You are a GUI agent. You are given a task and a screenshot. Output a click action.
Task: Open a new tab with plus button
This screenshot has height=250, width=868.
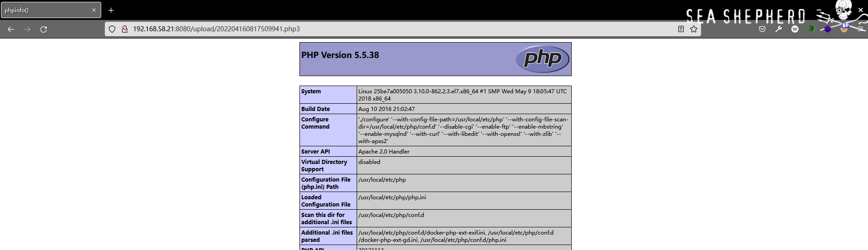pos(111,10)
